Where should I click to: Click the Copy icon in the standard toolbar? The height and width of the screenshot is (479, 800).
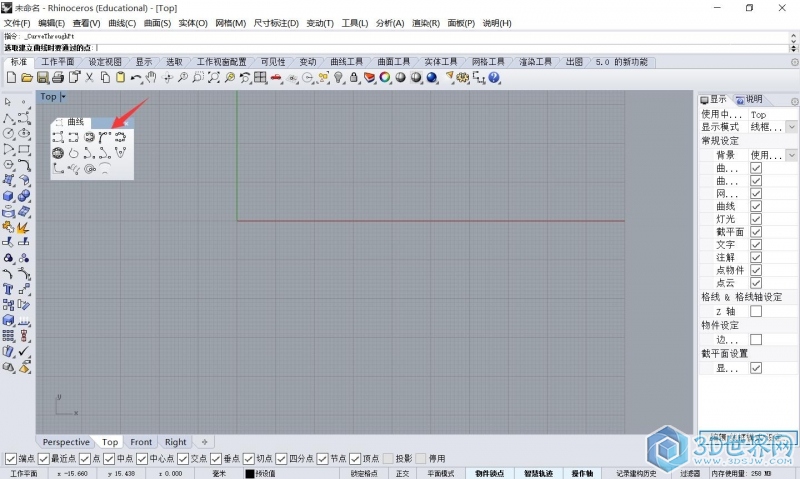[x=105, y=78]
